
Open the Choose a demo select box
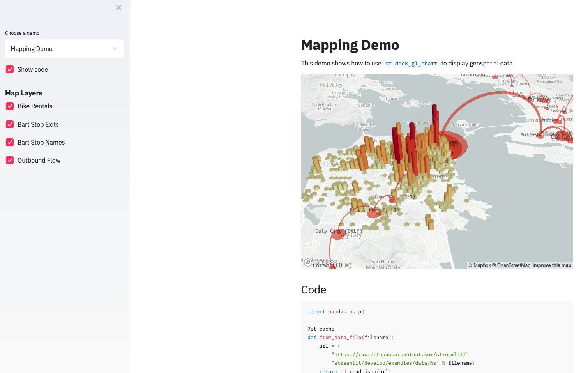(64, 49)
